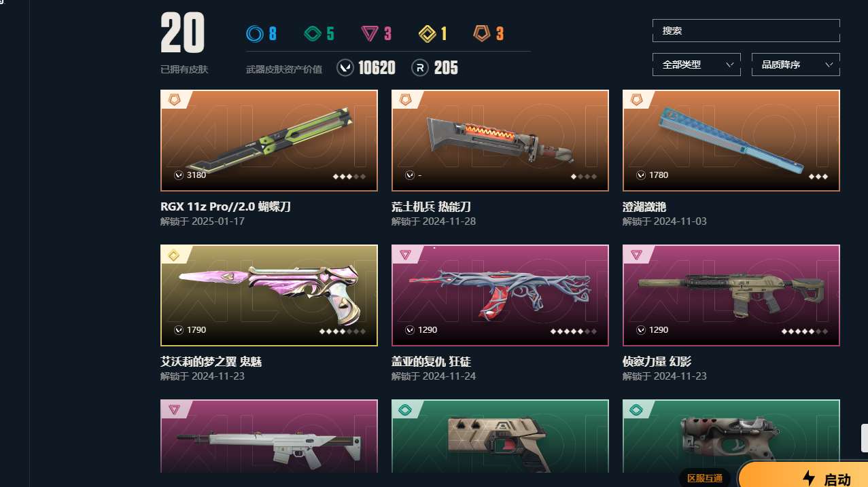Click the 区服互通 badge button
Viewport: 868px width, 487px height.
point(705,478)
